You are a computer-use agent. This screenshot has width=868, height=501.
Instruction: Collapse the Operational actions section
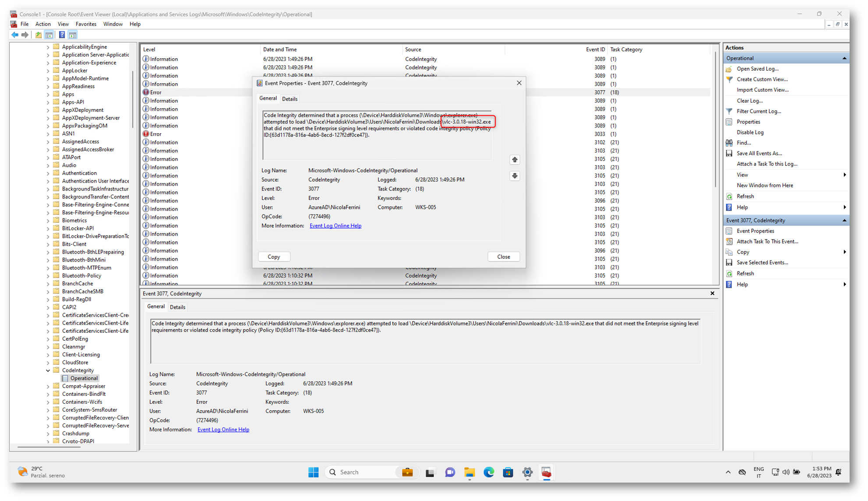pos(844,58)
